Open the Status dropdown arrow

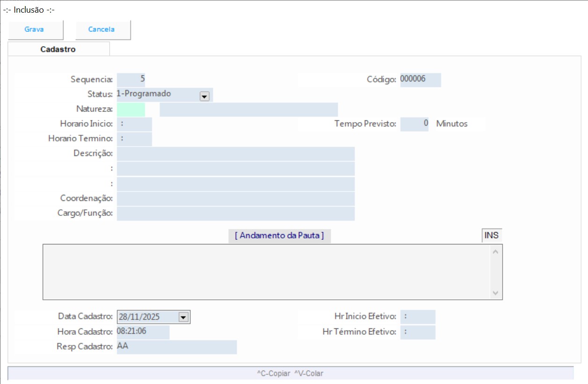[x=204, y=96]
